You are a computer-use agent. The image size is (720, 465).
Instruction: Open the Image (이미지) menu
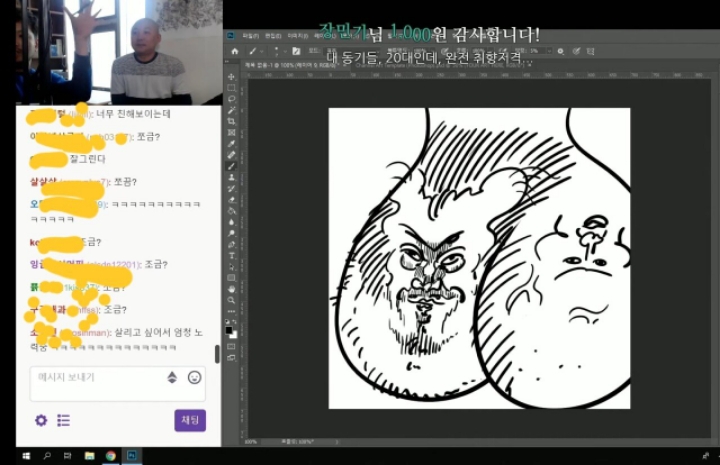[298, 36]
